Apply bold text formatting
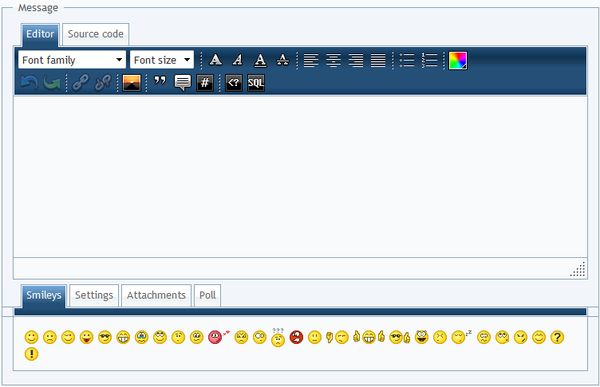600x387 pixels. coord(215,60)
